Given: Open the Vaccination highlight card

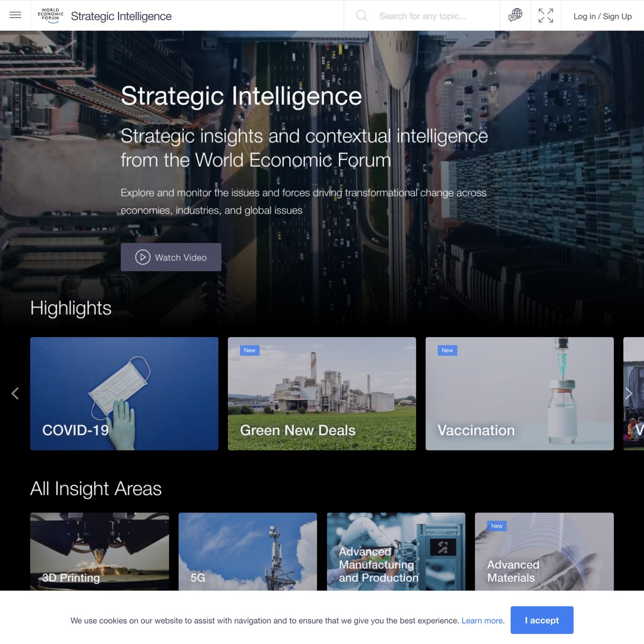Looking at the screenshot, I should point(519,393).
